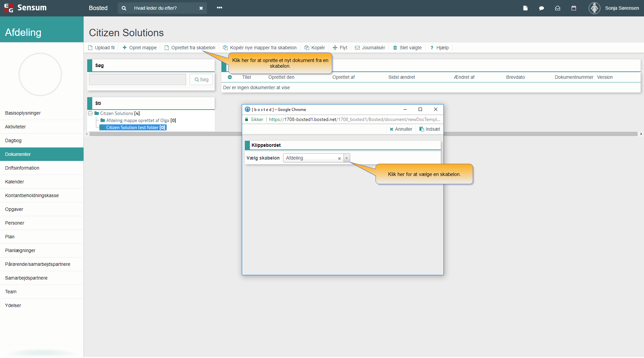Image resolution: width=644 pixels, height=358 pixels.
Task: Open Dagbog in sidebar
Action: coord(42,140)
